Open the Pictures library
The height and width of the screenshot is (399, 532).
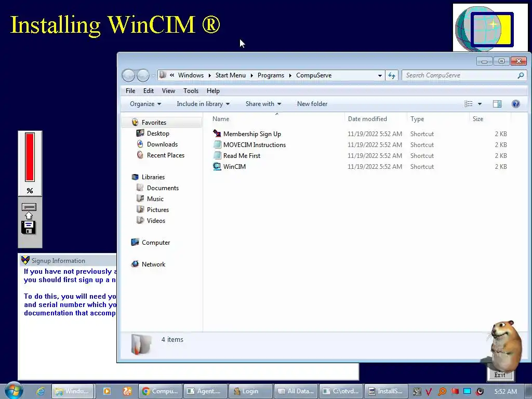(158, 209)
